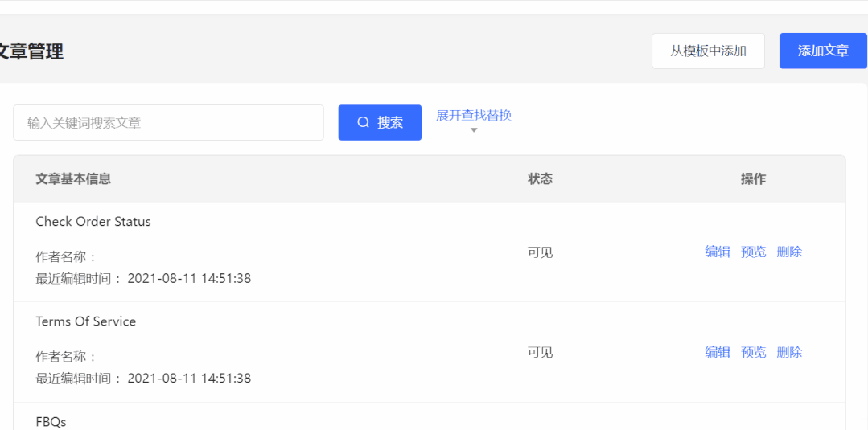The image size is (868, 430).
Task: Click 删除 for Terms Of Service
Action: click(789, 352)
